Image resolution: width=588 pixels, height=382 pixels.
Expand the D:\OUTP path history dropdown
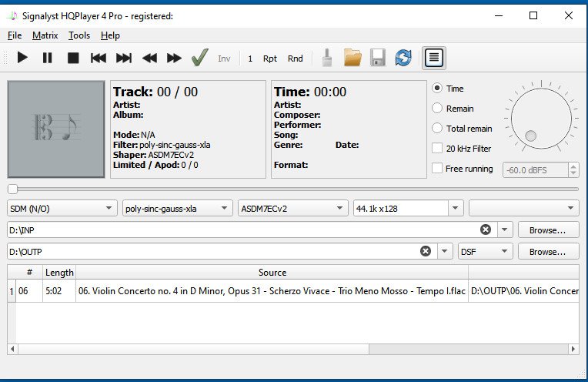[445, 251]
